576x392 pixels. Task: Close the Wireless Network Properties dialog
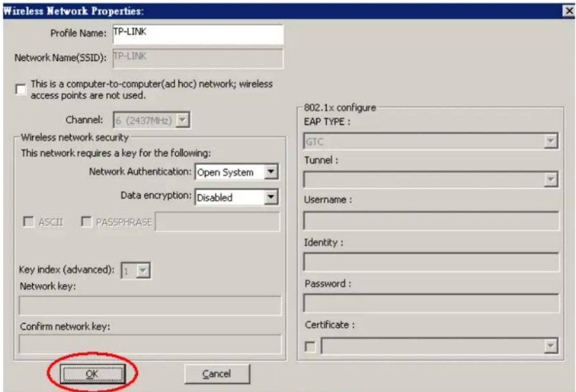click(x=569, y=11)
